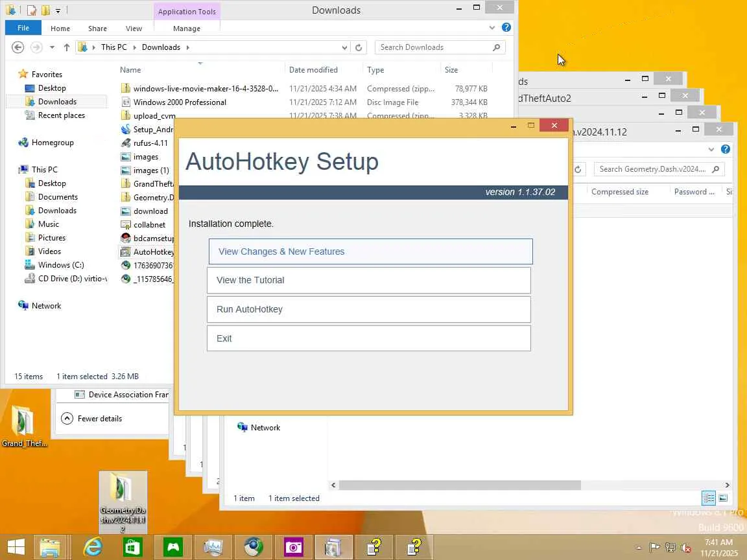The height and width of the screenshot is (560, 747).
Task: Switch to Details view icon
Action: pos(709,498)
